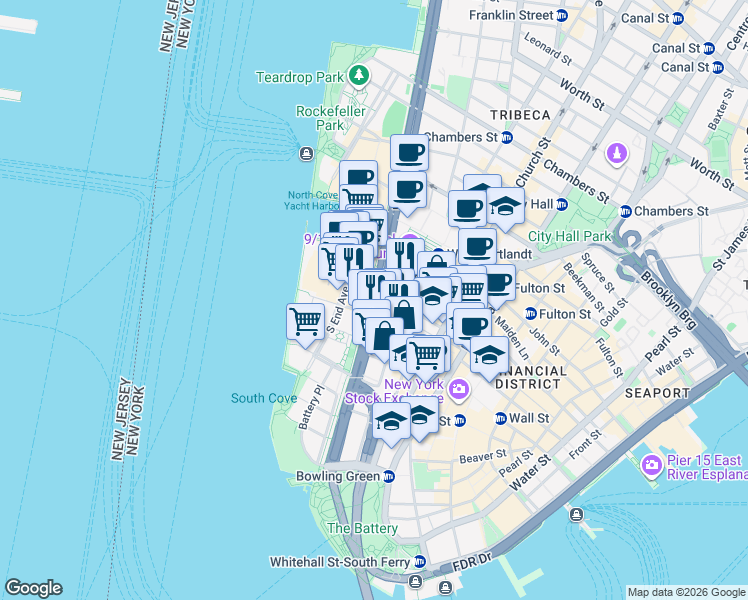Image resolution: width=748 pixels, height=600 pixels.
Task: Click the North Cove Yacht Harbor label
Action: pyautogui.click(x=312, y=200)
